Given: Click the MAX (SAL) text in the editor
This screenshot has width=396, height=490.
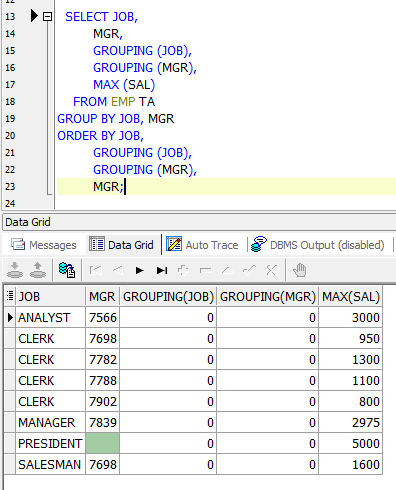Looking at the screenshot, I should (x=124, y=85).
